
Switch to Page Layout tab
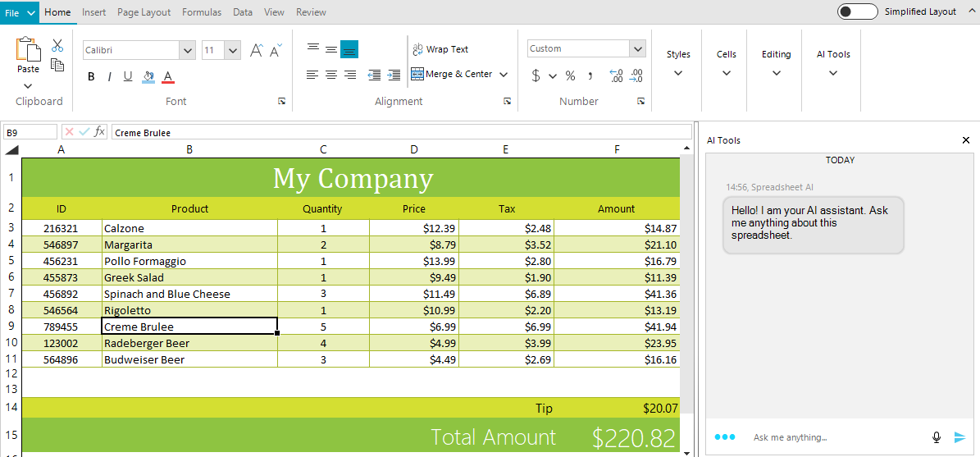pos(144,11)
